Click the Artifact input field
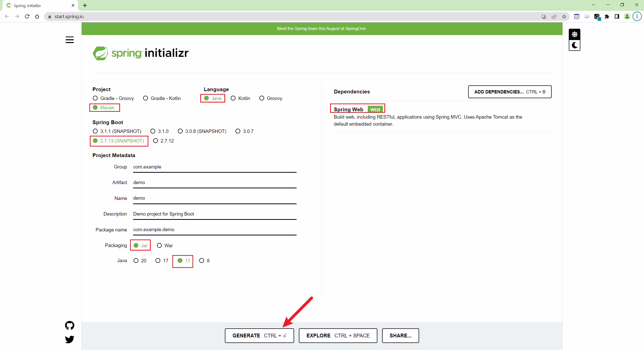Image resolution: width=644 pixels, height=350 pixels. (x=215, y=183)
